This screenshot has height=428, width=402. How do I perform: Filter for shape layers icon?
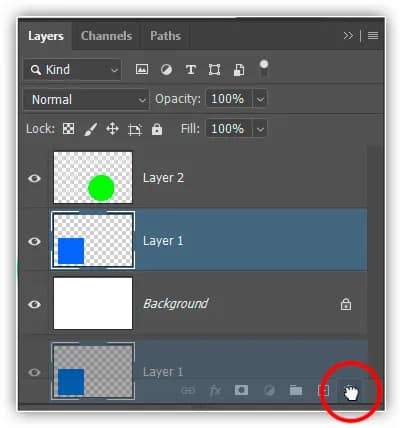click(x=214, y=70)
